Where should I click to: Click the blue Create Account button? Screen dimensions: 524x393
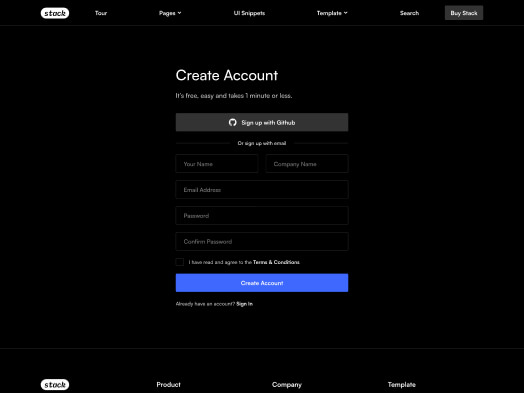click(x=262, y=283)
